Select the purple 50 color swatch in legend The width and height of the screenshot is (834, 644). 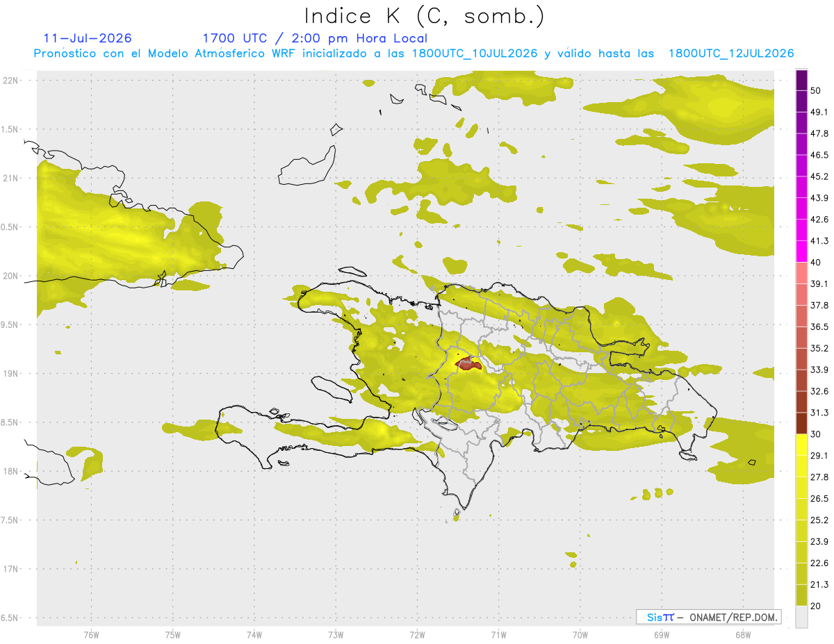click(801, 81)
